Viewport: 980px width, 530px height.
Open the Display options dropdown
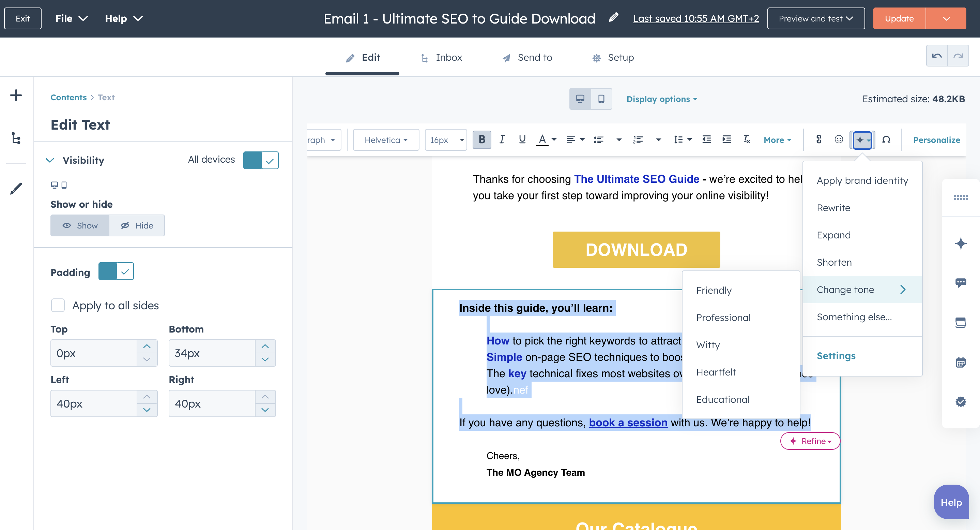coord(662,99)
